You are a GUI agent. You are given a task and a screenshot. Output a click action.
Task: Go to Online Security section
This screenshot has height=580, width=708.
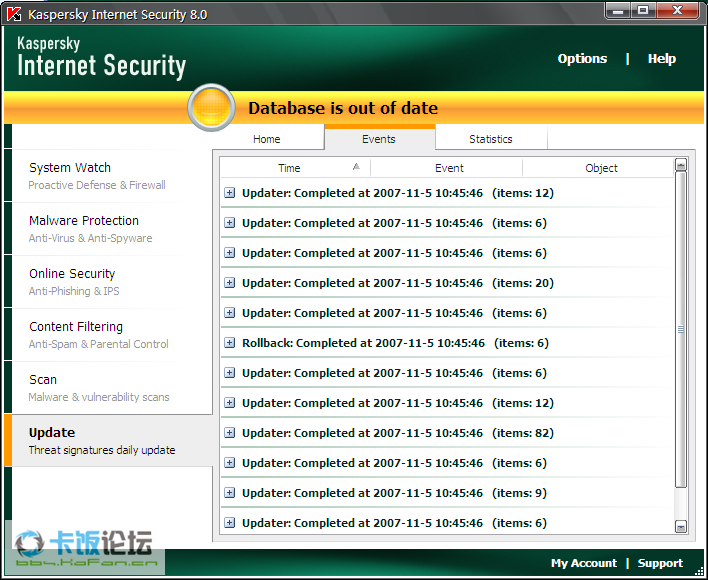[112, 282]
